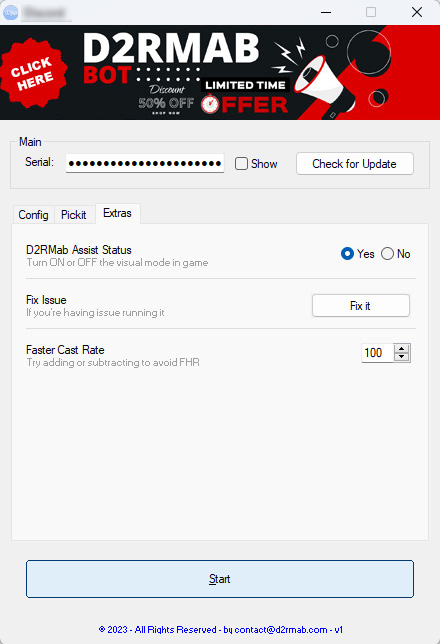Open the Pickit tab
Viewport: 440px width, 644px height.
[x=74, y=214]
